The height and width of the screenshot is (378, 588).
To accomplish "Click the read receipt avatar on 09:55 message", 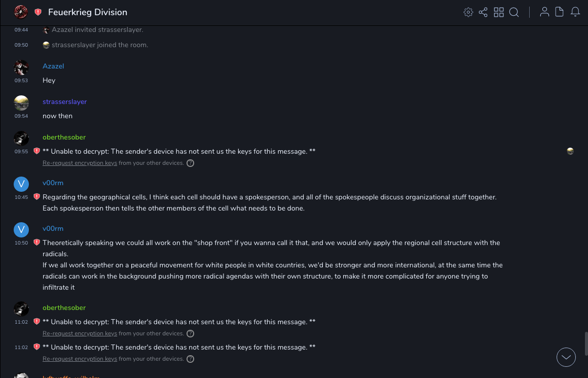I will tap(570, 151).
